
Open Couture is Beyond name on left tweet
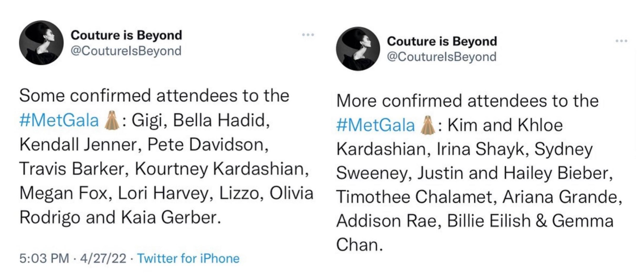pyautogui.click(x=126, y=35)
